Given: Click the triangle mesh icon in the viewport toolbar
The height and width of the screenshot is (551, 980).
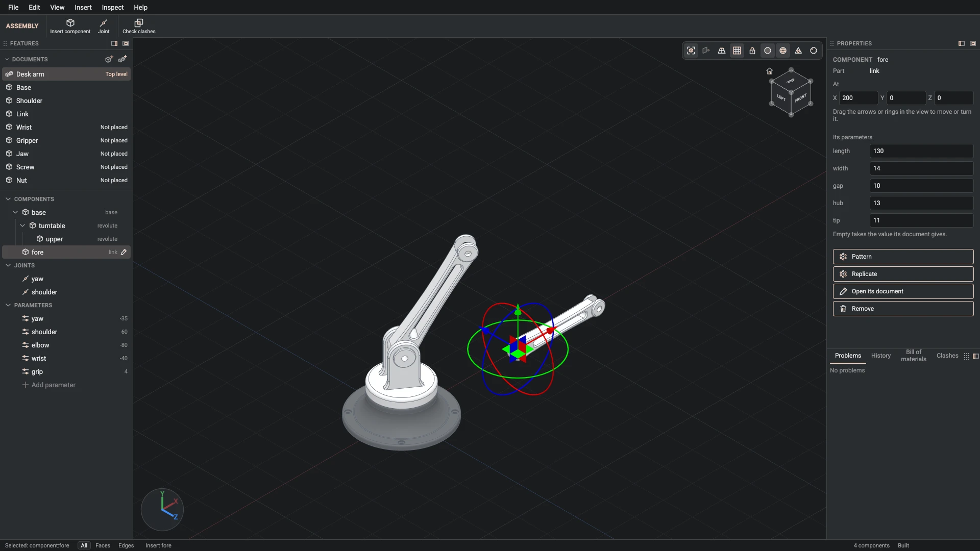Looking at the screenshot, I should [x=798, y=51].
